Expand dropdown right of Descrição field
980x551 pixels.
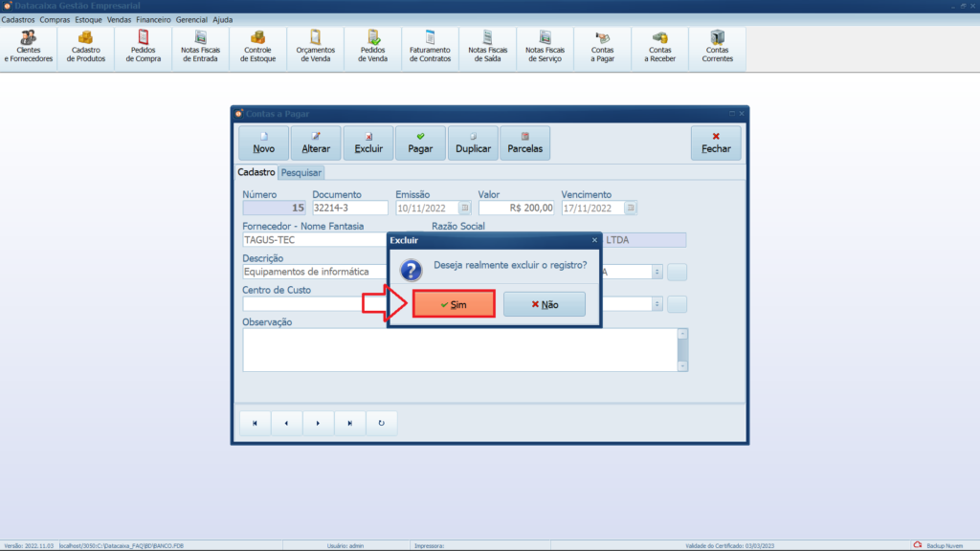click(x=657, y=272)
